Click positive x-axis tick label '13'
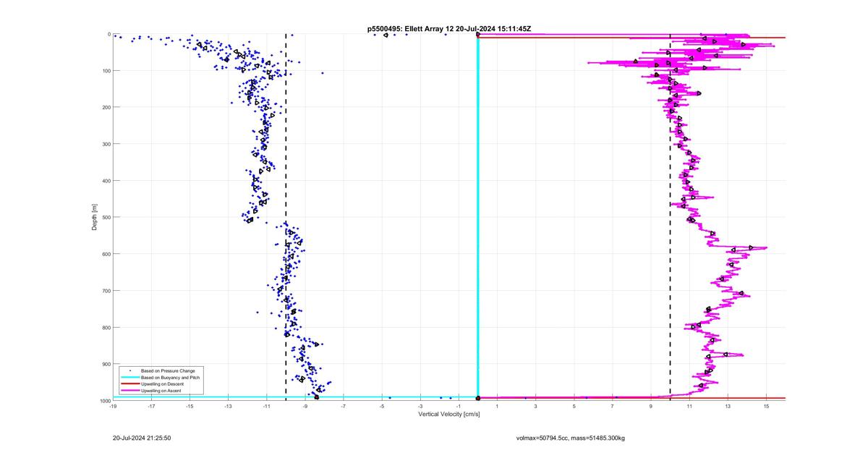The image size is (868, 450). [x=728, y=406]
